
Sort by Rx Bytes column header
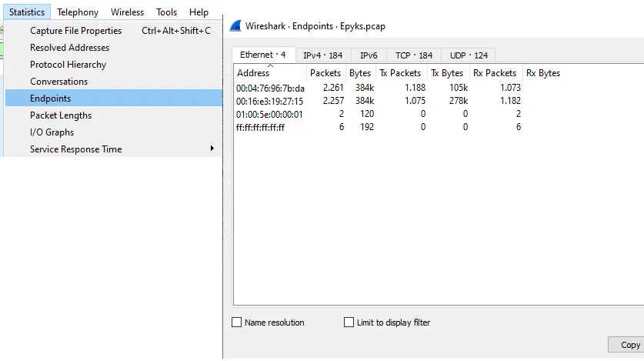pos(543,72)
